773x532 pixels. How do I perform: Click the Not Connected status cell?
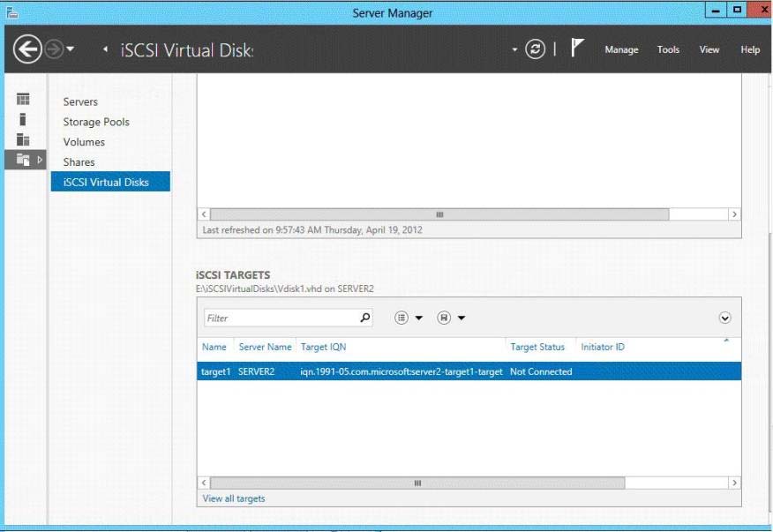coord(541,371)
